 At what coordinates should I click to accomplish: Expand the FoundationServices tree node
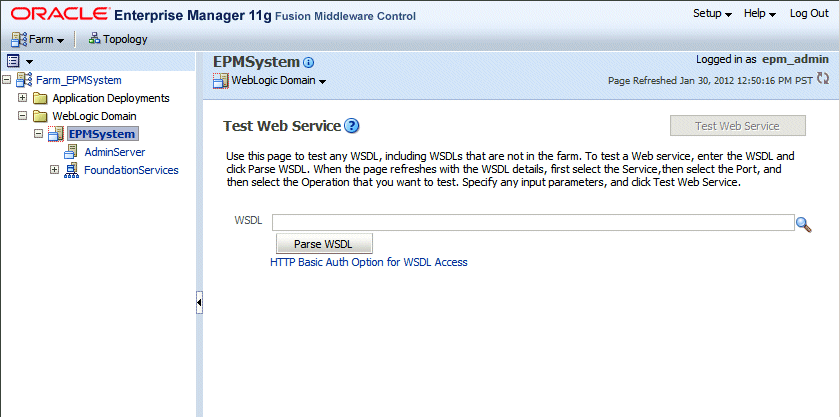pos(55,170)
